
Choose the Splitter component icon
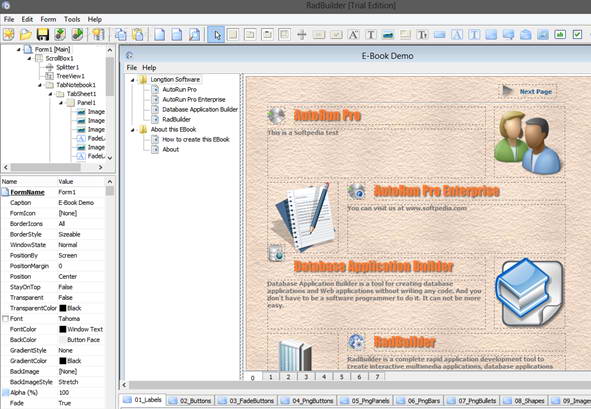(x=301, y=35)
